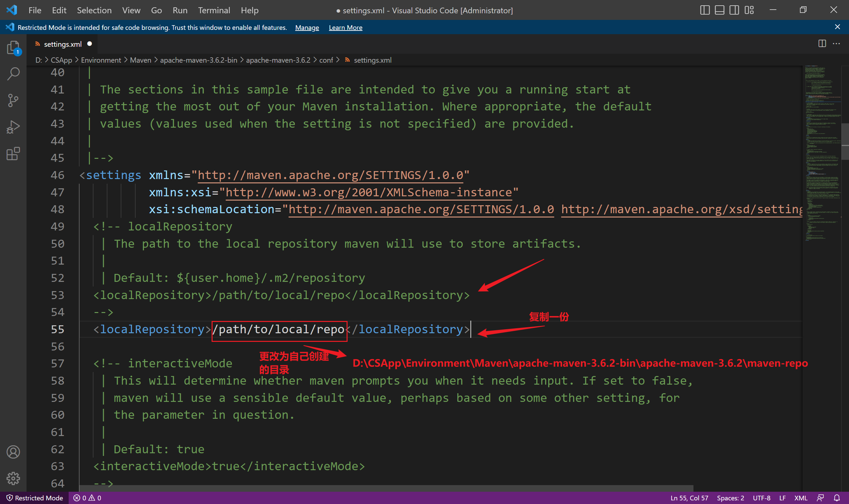849x504 pixels.
Task: Dismiss the Restricted Mode banner
Action: tap(837, 27)
